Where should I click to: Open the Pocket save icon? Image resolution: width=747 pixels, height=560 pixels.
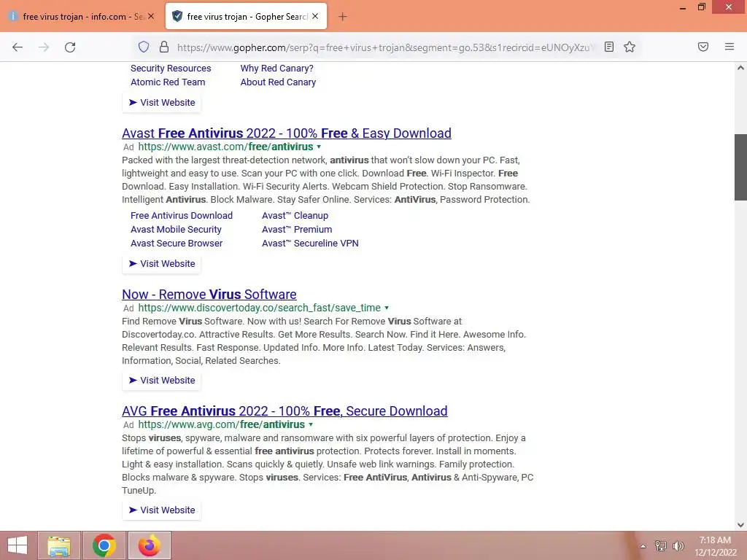coord(703,47)
